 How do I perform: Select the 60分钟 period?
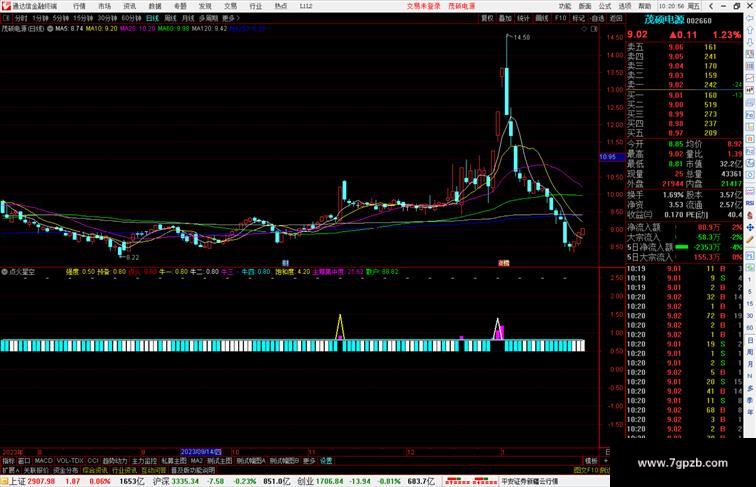[x=131, y=18]
